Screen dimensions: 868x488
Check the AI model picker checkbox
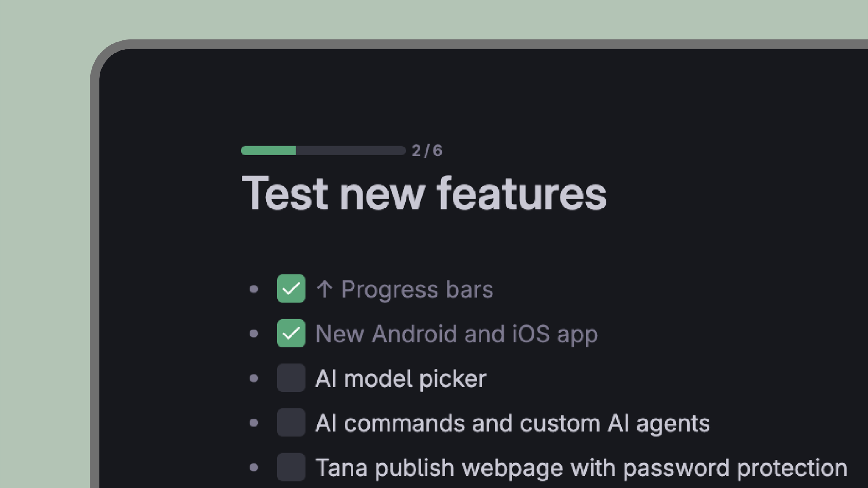tap(291, 379)
